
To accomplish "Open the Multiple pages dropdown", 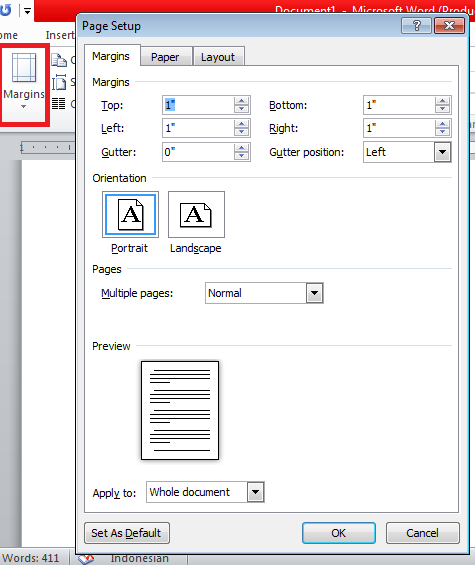I will (314, 293).
